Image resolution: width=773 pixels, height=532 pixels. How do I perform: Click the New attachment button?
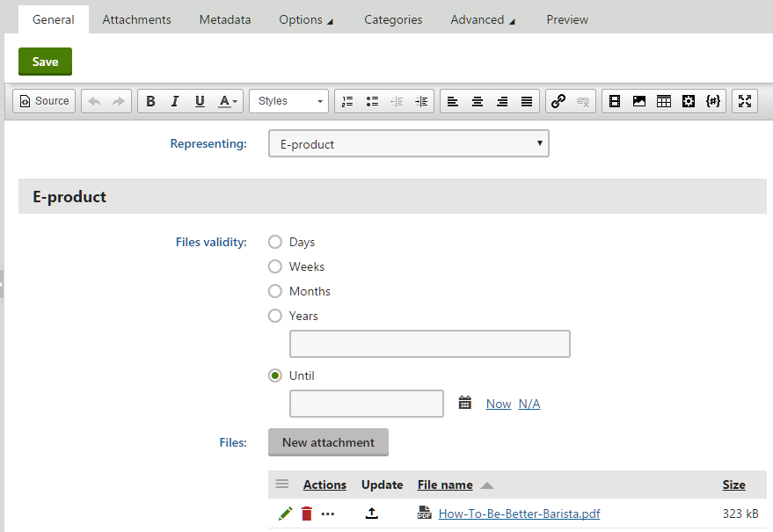pyautogui.click(x=327, y=442)
